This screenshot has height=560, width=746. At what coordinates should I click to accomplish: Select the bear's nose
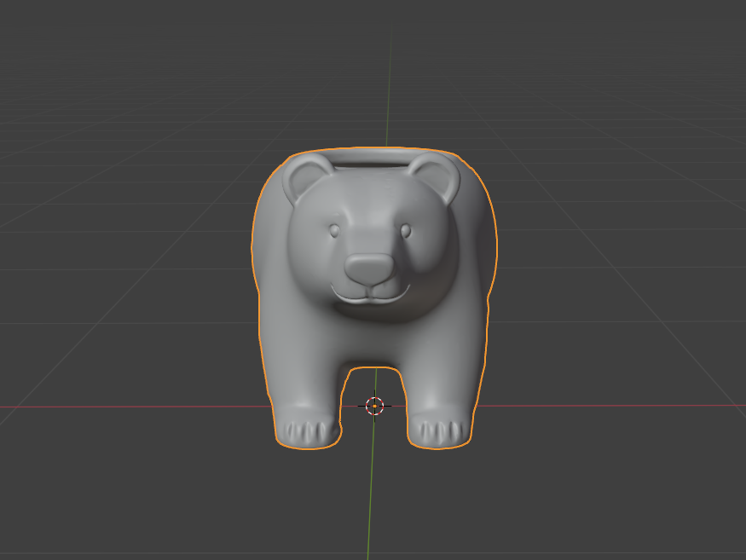point(370,268)
